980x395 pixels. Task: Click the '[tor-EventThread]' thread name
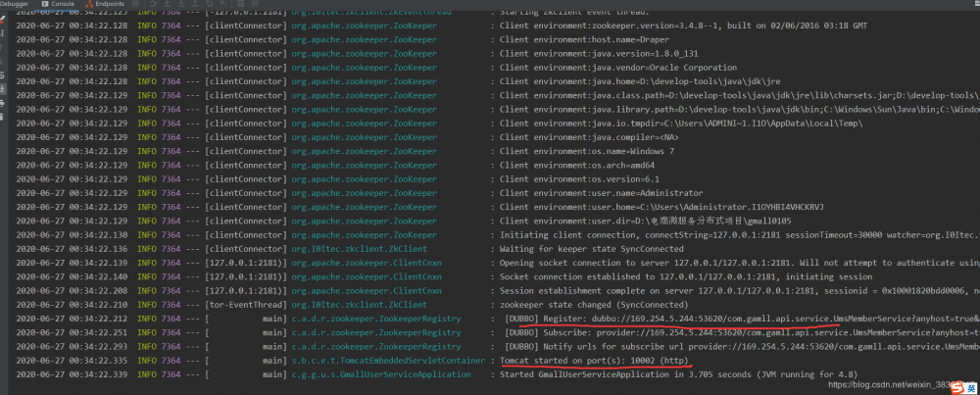click(x=246, y=305)
